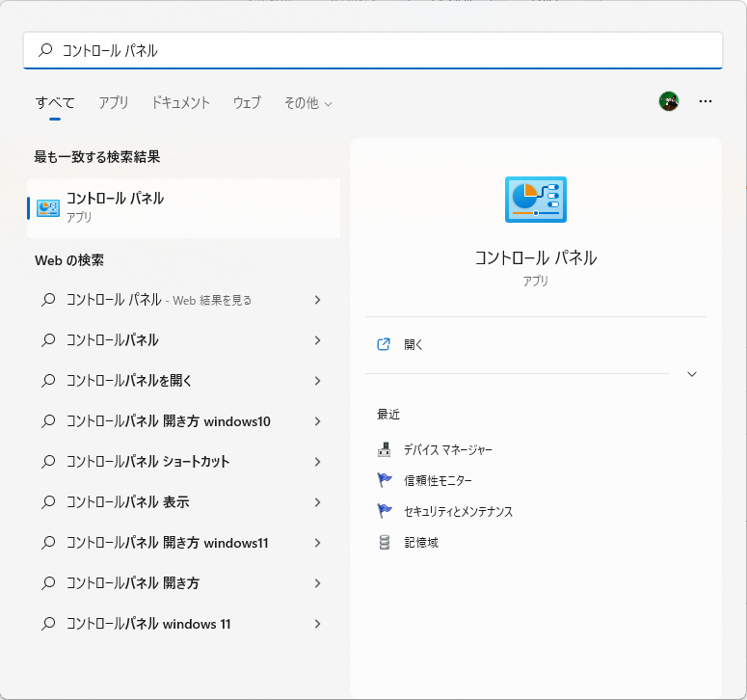The height and width of the screenshot is (700, 747).
Task: Expand arrow for コントロールパネルを開く suggestion
Action: point(317,381)
